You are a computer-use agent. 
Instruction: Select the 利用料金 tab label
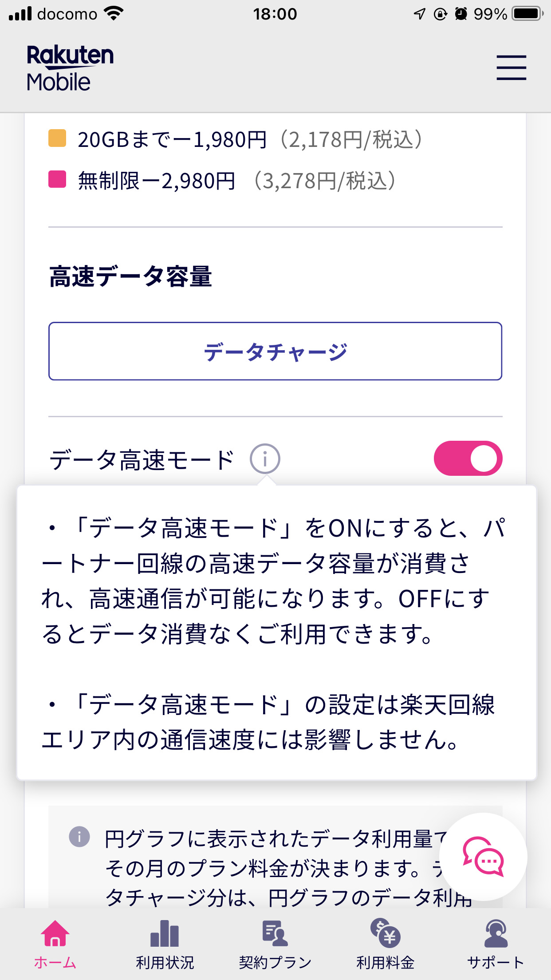point(385,962)
